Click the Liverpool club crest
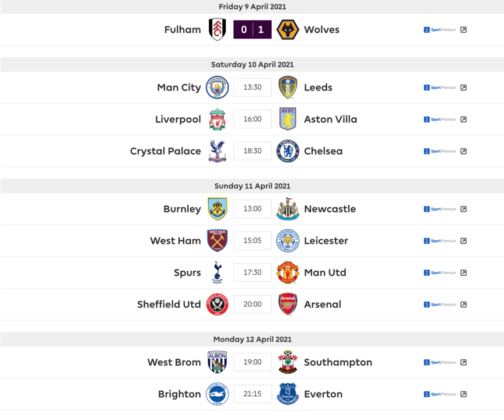The width and height of the screenshot is (504, 420). tap(217, 120)
